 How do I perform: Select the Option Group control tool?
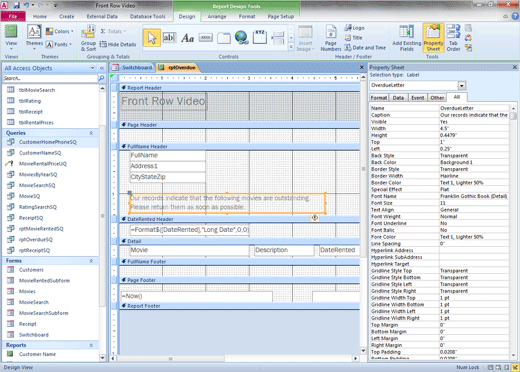click(260, 37)
